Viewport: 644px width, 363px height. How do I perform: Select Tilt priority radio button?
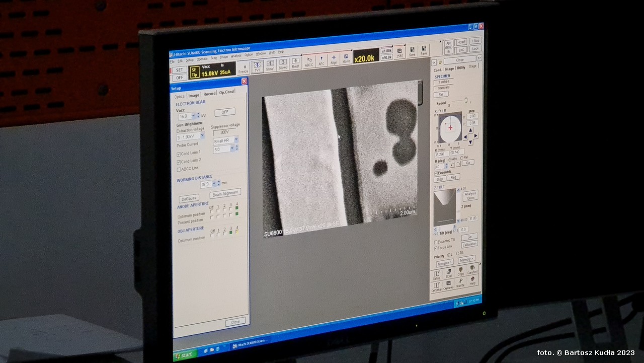457,253
